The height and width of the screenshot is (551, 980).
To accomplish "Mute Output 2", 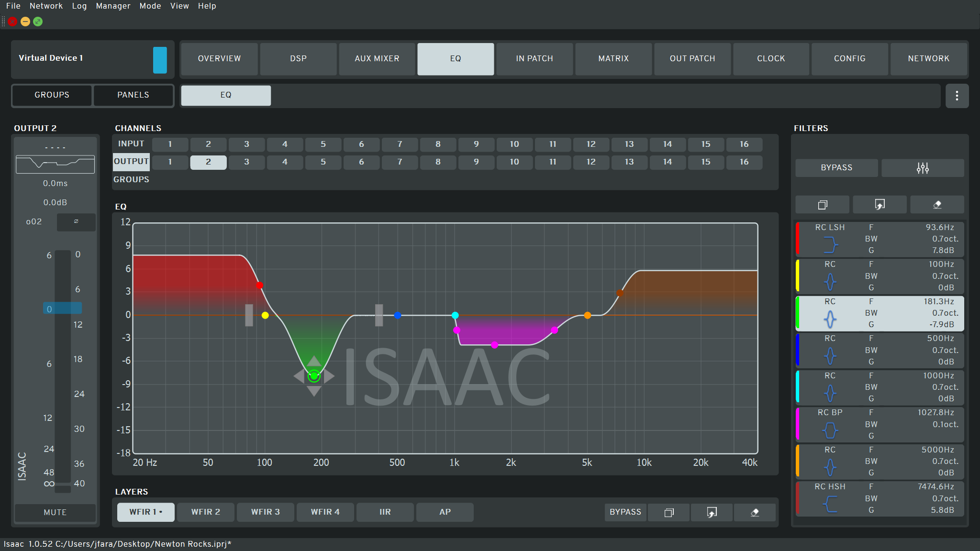I will pyautogui.click(x=55, y=512).
